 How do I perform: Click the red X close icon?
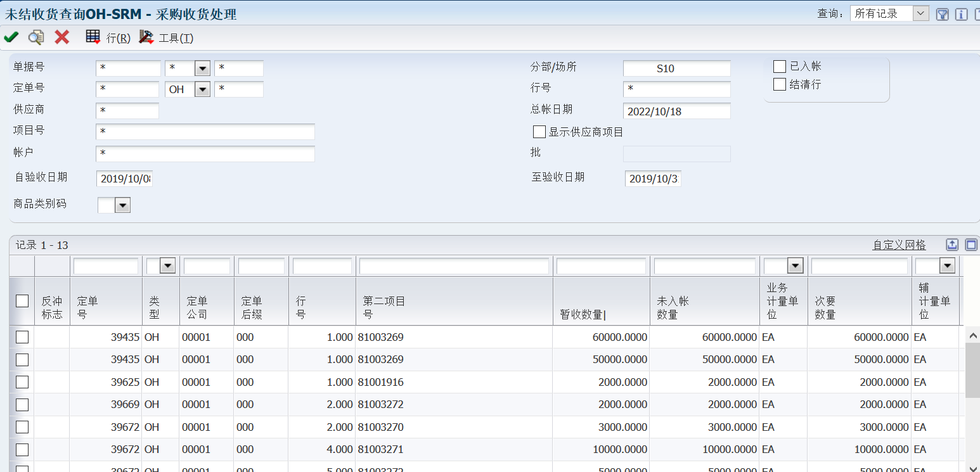click(x=61, y=37)
